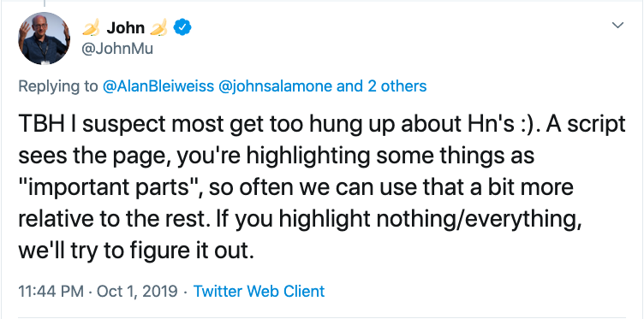Open the display name John

point(125,28)
